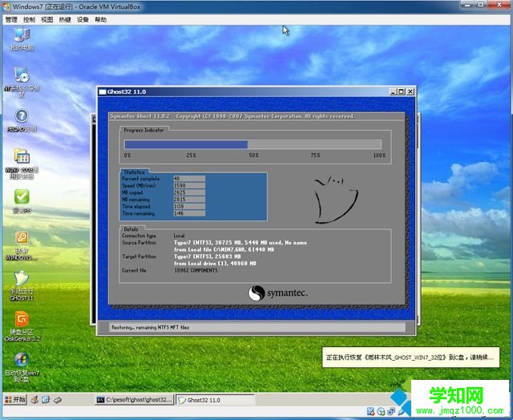Close the Ghost32 11.0 window
Image resolution: width=513 pixels, height=420 pixels.
[x=410, y=92]
